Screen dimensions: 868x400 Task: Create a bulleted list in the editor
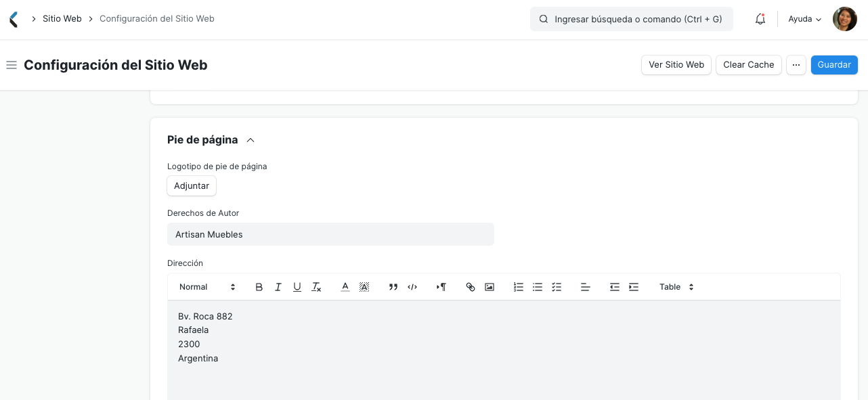537,286
